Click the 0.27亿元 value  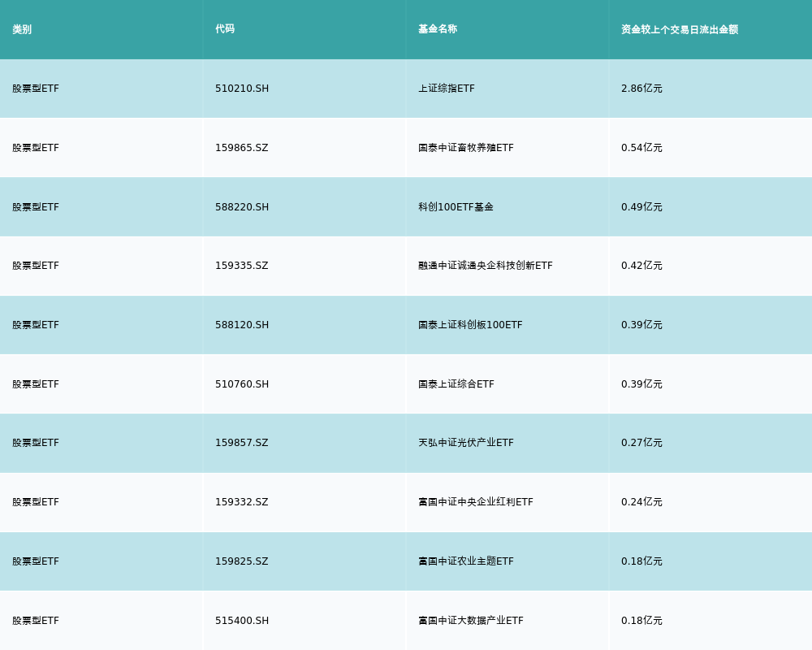click(x=641, y=443)
